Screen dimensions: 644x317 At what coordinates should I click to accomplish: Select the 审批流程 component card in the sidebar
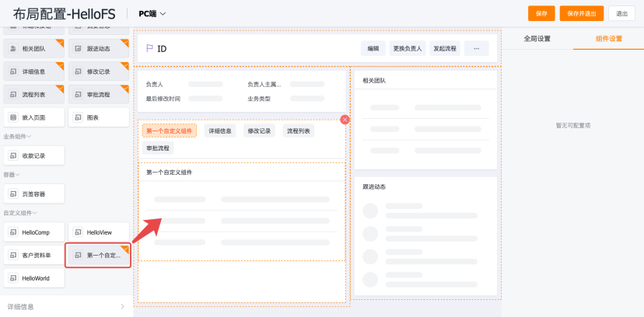[x=99, y=94]
